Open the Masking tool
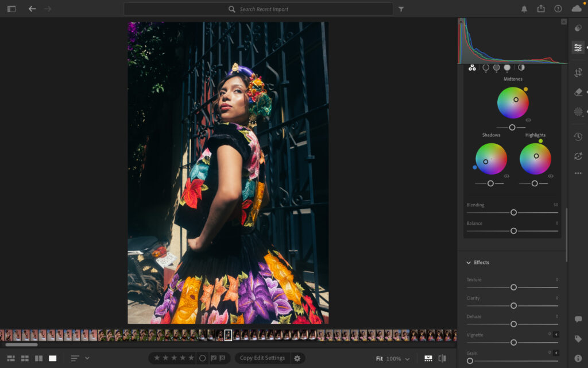Image resolution: width=588 pixels, height=368 pixels. click(x=578, y=112)
